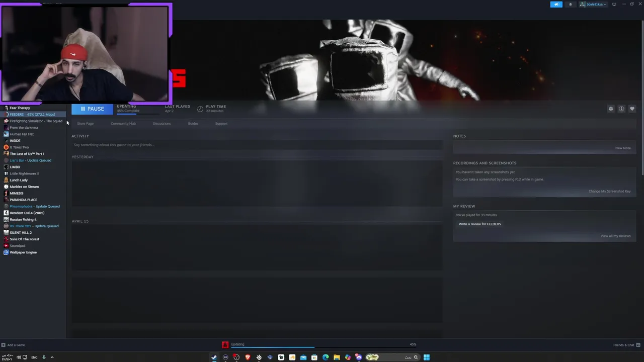Toggle system volume speaker icon
644x362 pixels.
19,357
